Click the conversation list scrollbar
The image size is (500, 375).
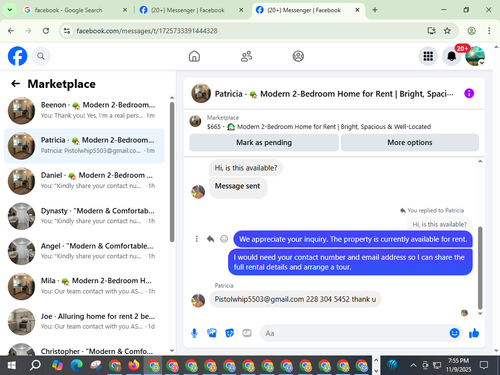[172, 172]
